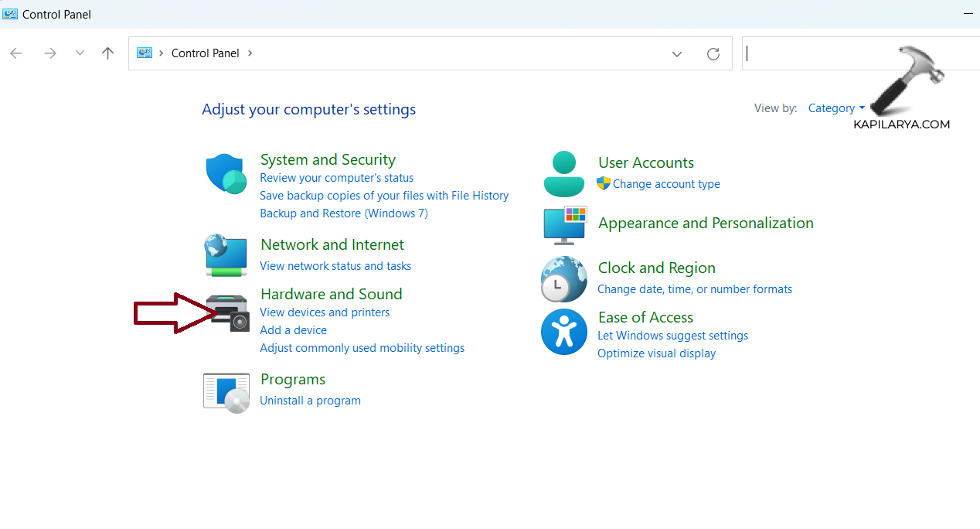Click the System and Security shield icon
Image resolution: width=980 pixels, height=529 pixels.
pos(226,174)
